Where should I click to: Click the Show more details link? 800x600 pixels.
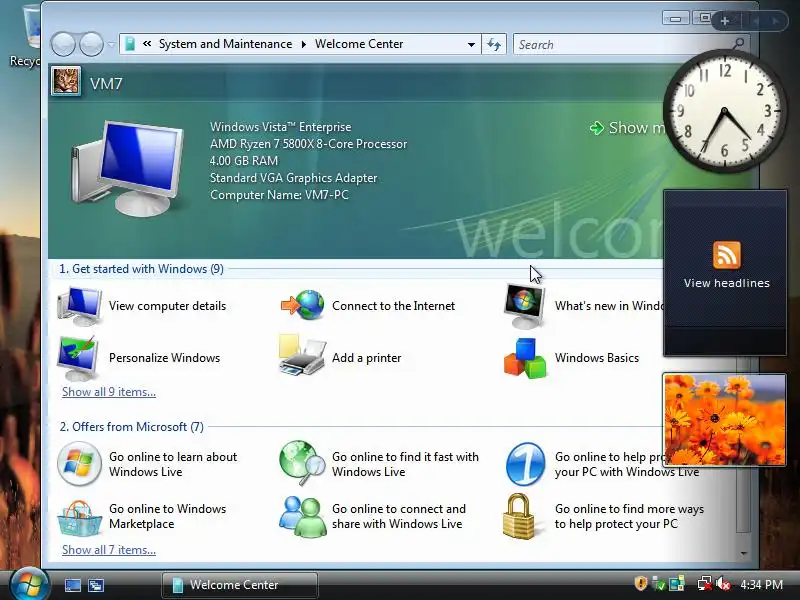(628, 128)
